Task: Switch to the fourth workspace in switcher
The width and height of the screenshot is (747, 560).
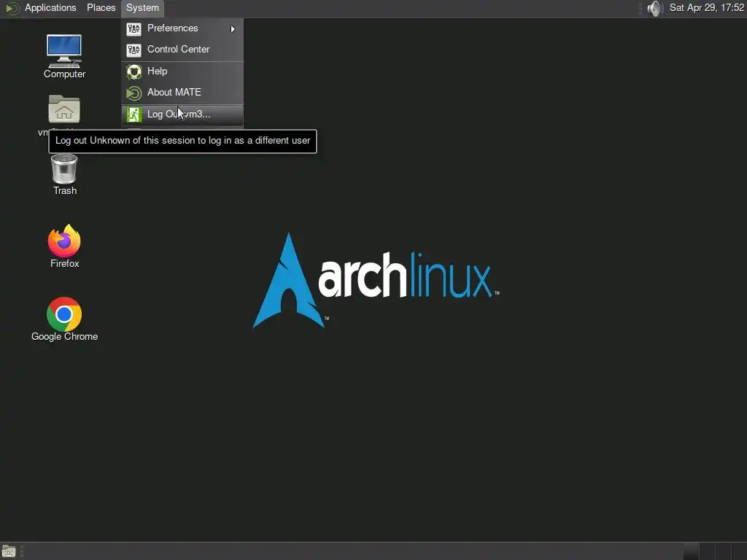Action: [740, 551]
